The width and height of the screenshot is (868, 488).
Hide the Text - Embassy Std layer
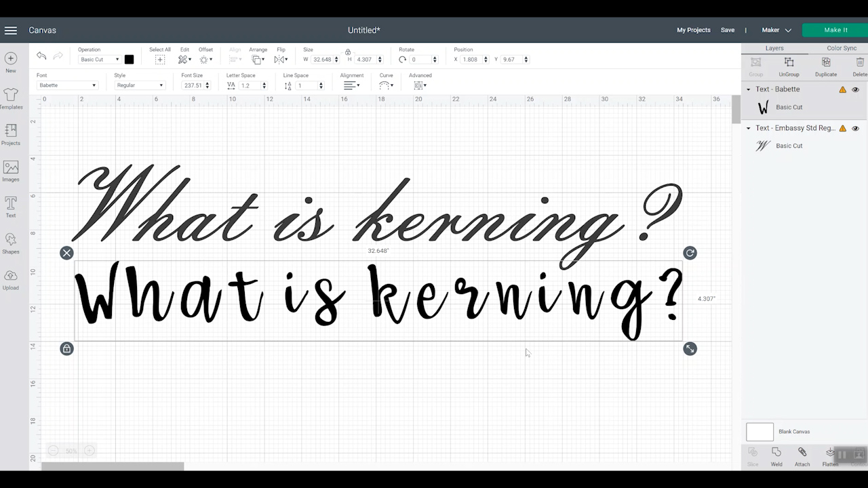pos(855,128)
